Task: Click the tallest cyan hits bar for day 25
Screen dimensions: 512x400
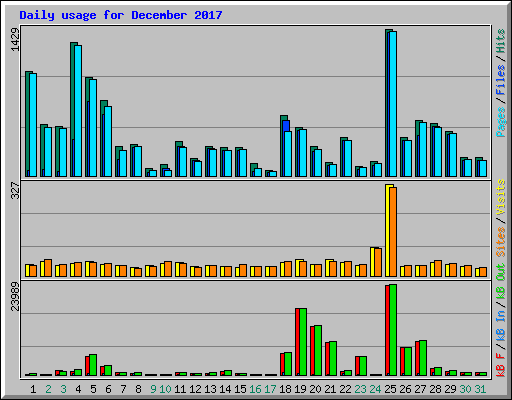Action: [x=393, y=104]
